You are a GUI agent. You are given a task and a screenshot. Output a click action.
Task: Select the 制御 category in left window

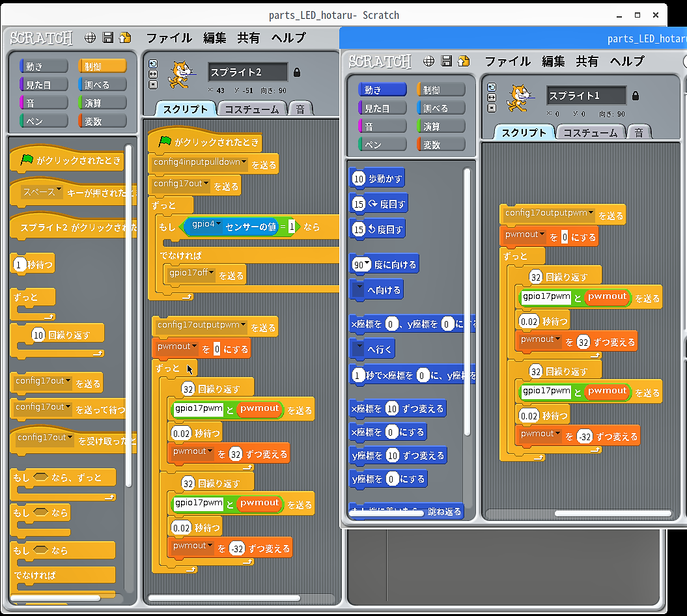tap(102, 66)
